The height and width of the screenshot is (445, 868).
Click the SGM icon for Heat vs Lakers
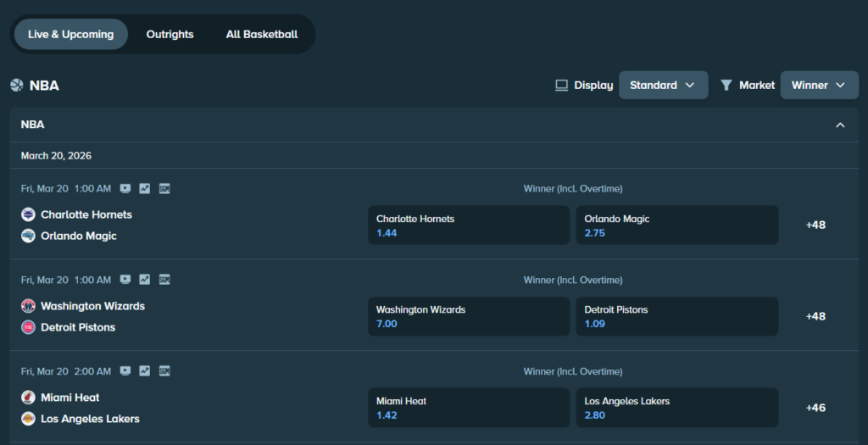(164, 371)
